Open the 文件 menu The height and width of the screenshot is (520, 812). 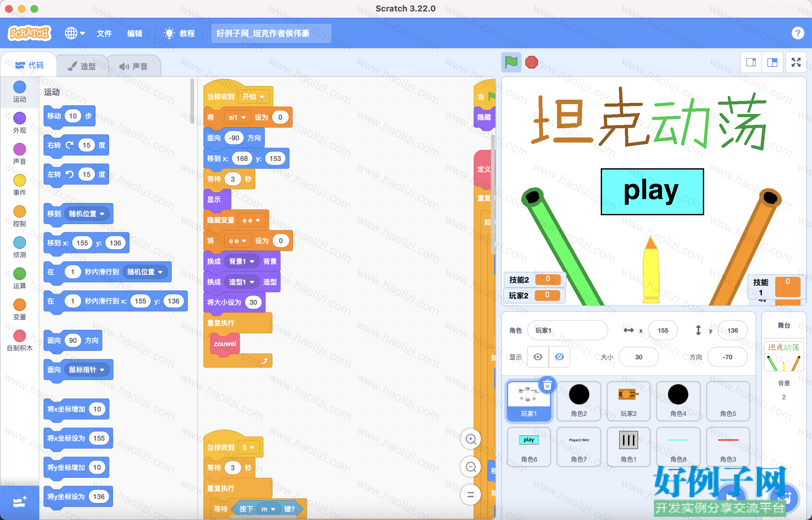coord(104,33)
